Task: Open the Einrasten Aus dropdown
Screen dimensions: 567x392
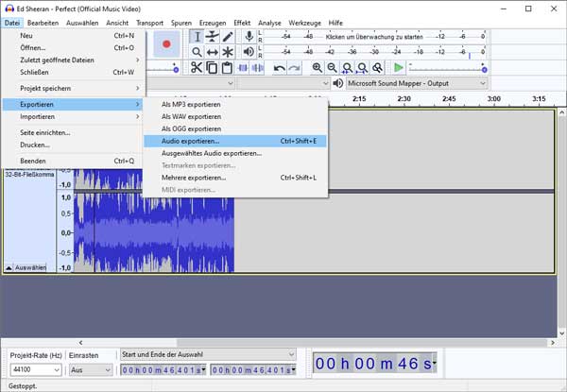Action: click(91, 369)
